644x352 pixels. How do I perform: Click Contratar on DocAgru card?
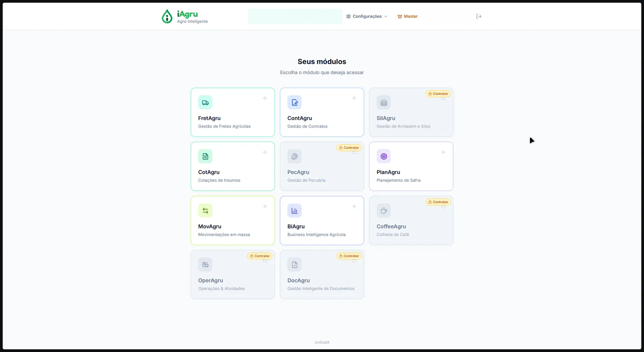[x=349, y=256]
